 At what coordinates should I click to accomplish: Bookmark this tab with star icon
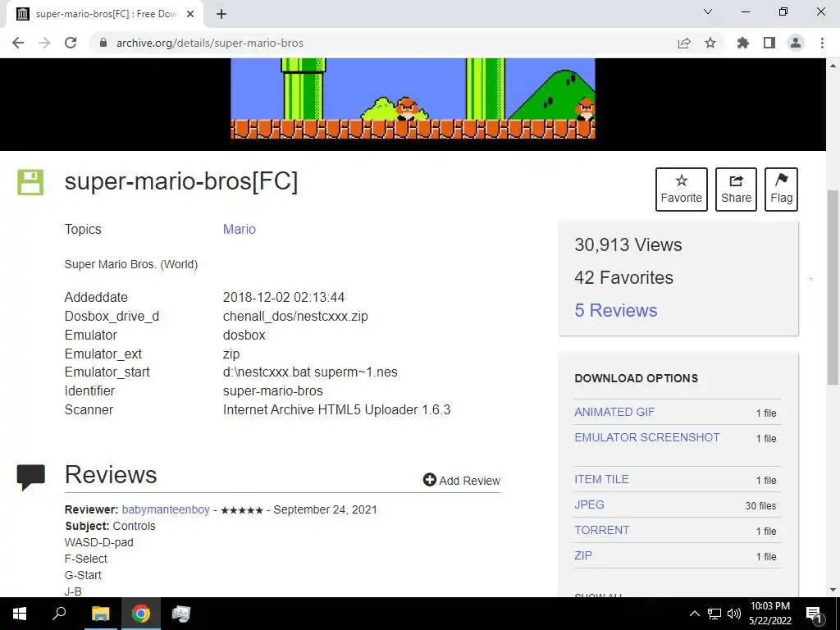pos(710,43)
